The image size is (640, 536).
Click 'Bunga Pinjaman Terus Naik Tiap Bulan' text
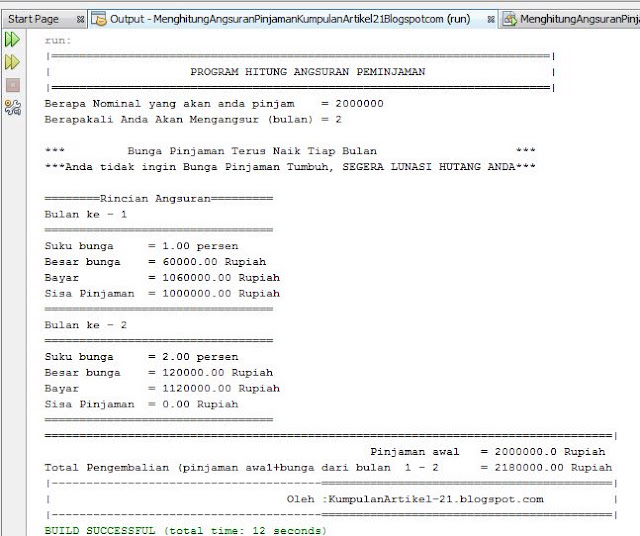pos(252,151)
